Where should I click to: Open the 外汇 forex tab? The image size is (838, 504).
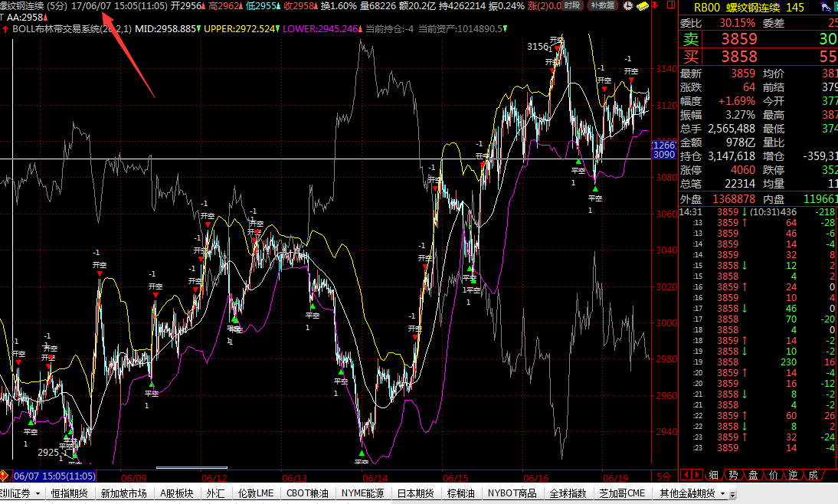click(215, 493)
